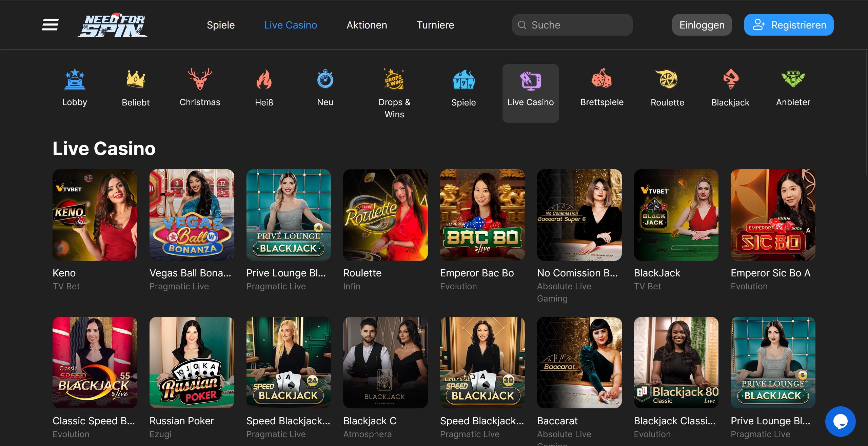868x446 pixels.
Task: Click the Einloggen button
Action: point(702,25)
